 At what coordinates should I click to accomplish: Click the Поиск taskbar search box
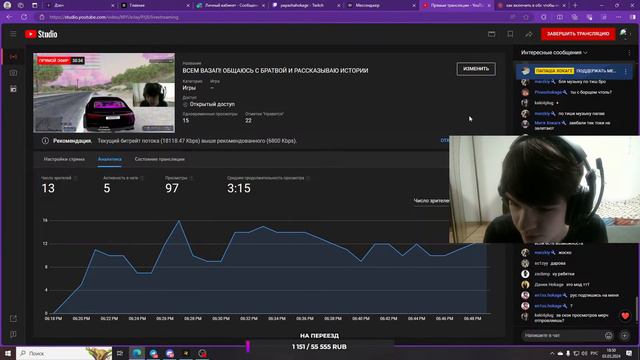tap(64, 353)
